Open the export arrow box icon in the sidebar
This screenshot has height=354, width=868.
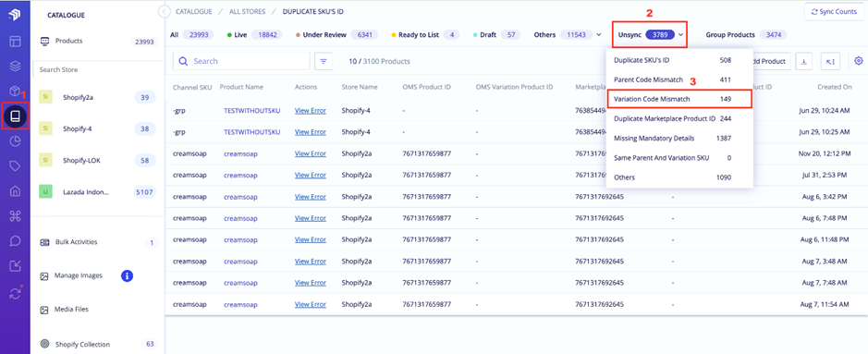(15, 266)
